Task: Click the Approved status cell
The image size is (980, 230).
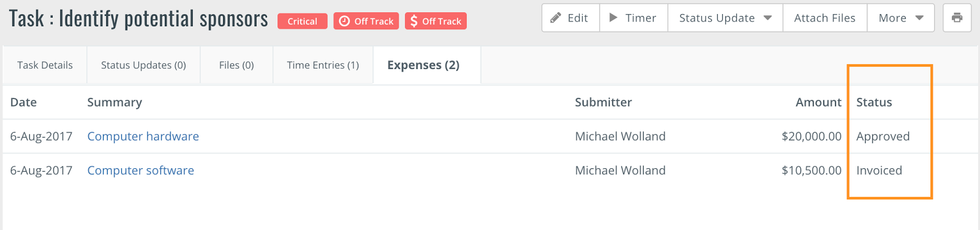Action: pos(883,136)
